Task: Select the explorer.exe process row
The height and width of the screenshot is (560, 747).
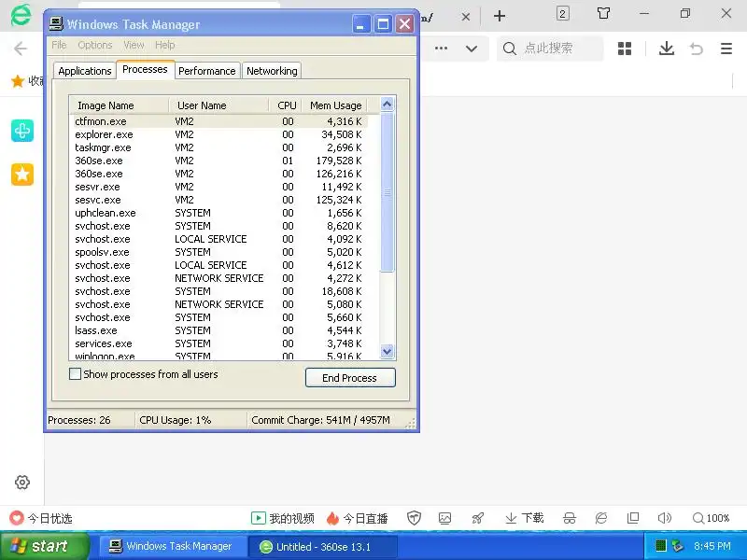Action: tap(218, 134)
